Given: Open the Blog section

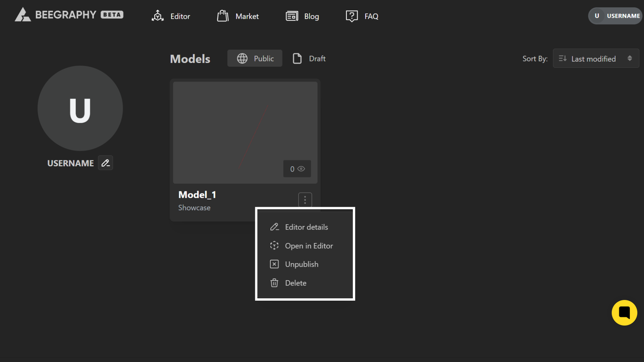Looking at the screenshot, I should tap(302, 16).
